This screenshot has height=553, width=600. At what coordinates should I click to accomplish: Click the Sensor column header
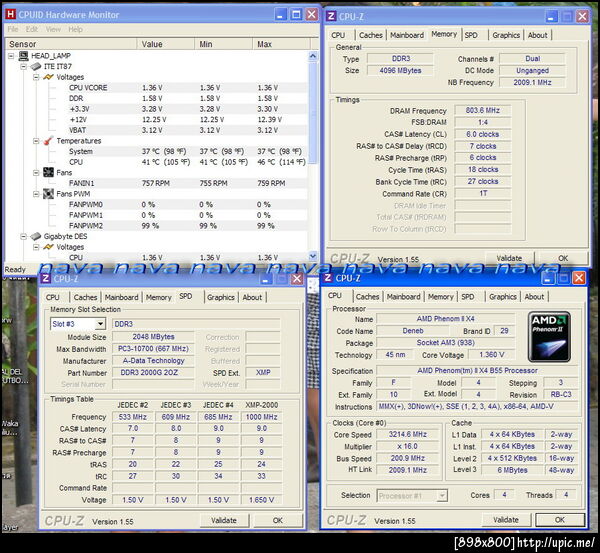72,44
